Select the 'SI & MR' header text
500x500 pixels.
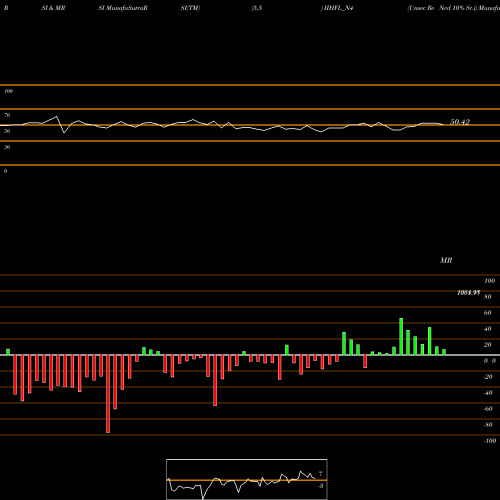pos(53,8)
